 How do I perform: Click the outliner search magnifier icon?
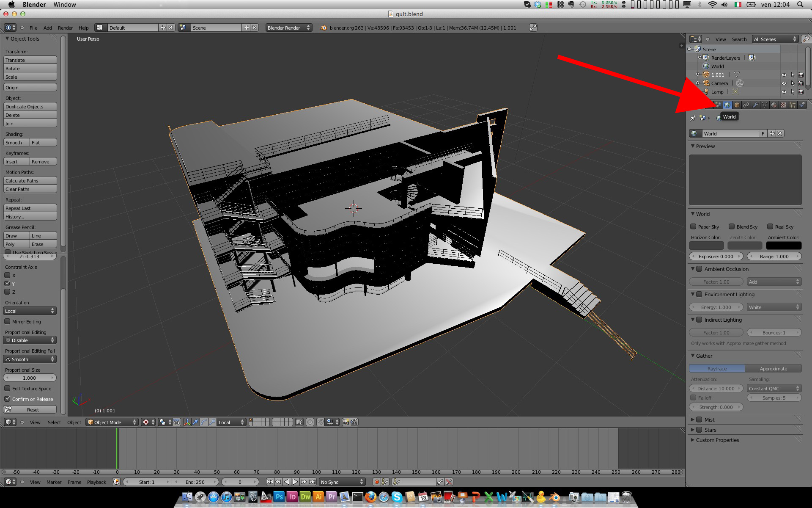806,39
